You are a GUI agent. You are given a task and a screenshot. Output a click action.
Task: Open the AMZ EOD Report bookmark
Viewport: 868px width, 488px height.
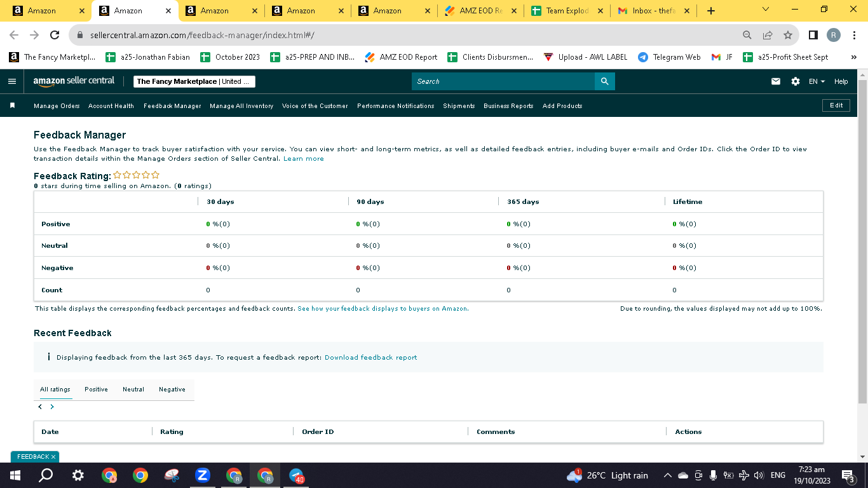tap(401, 57)
